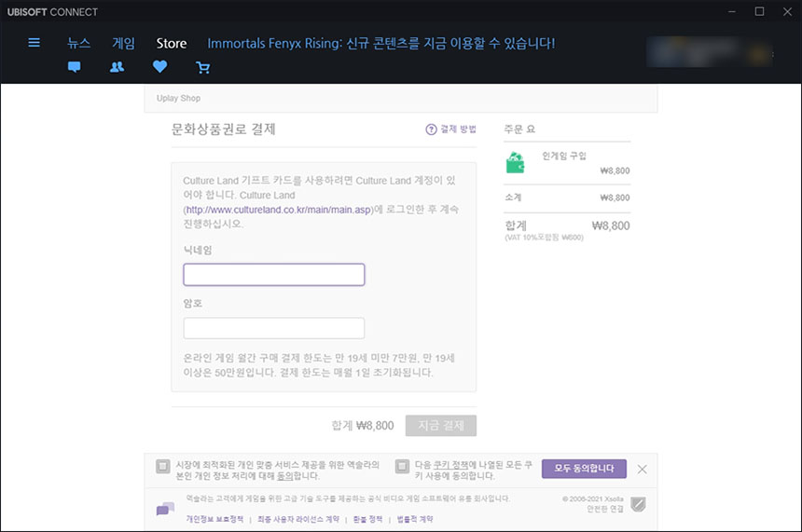Image resolution: width=802 pixels, height=532 pixels.
Task: Click the Uplay Shop breadcrumb
Action: (x=178, y=98)
